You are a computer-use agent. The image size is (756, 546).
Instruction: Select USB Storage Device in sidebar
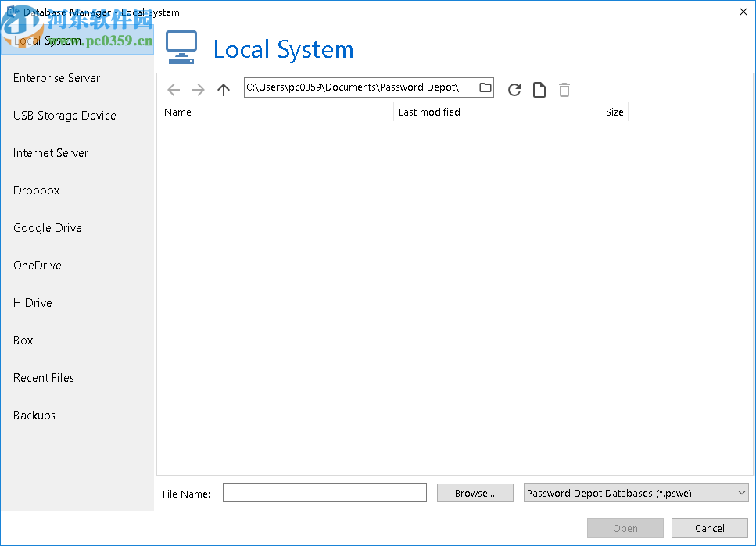65,116
